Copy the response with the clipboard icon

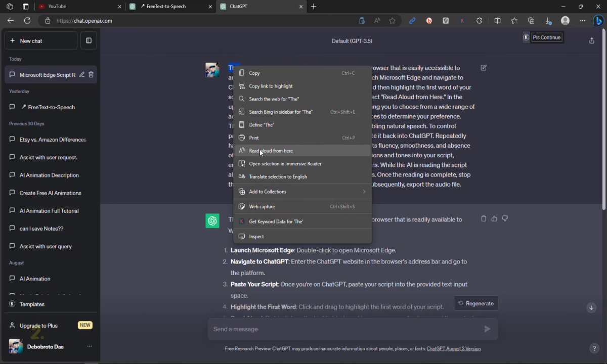point(484,219)
